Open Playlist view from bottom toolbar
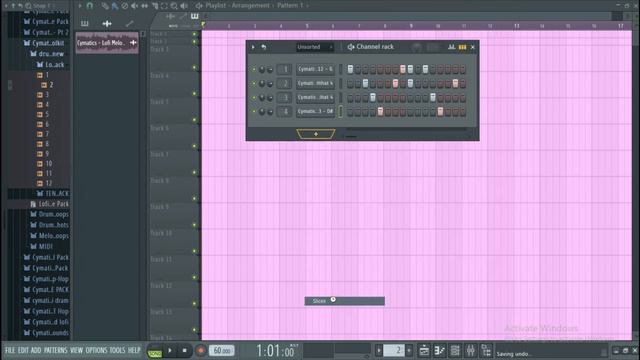Viewport: 640px width, 360px height. point(424,350)
